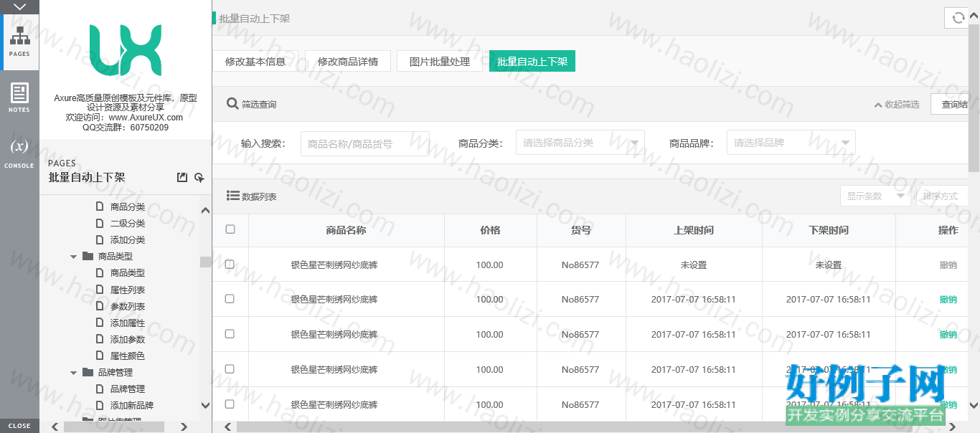
Task: Open the 添加新品牌 page in the tree
Action: [132, 405]
